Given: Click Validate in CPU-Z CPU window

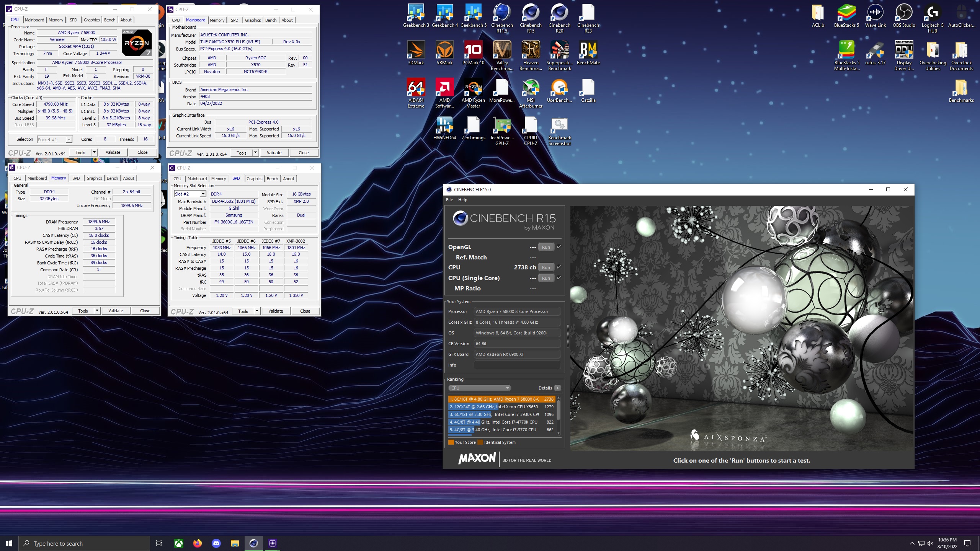Looking at the screenshot, I should [x=113, y=152].
